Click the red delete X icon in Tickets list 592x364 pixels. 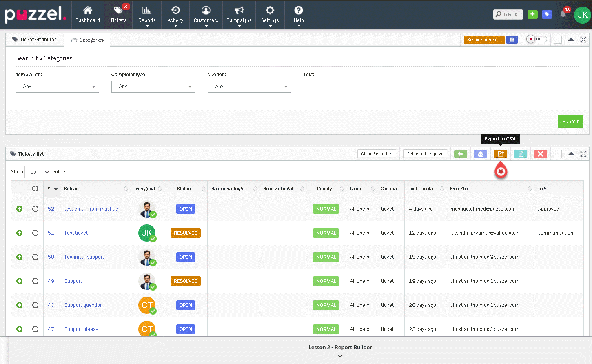tap(540, 154)
